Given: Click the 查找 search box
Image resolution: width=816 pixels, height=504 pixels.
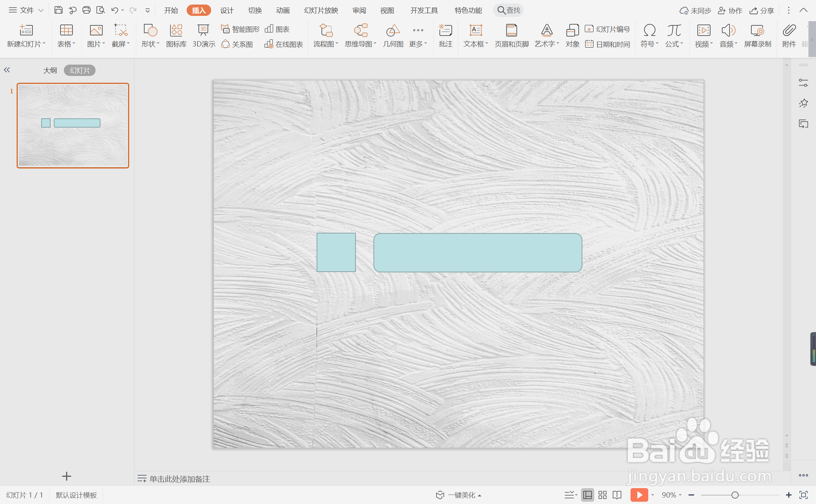Looking at the screenshot, I should 508,10.
